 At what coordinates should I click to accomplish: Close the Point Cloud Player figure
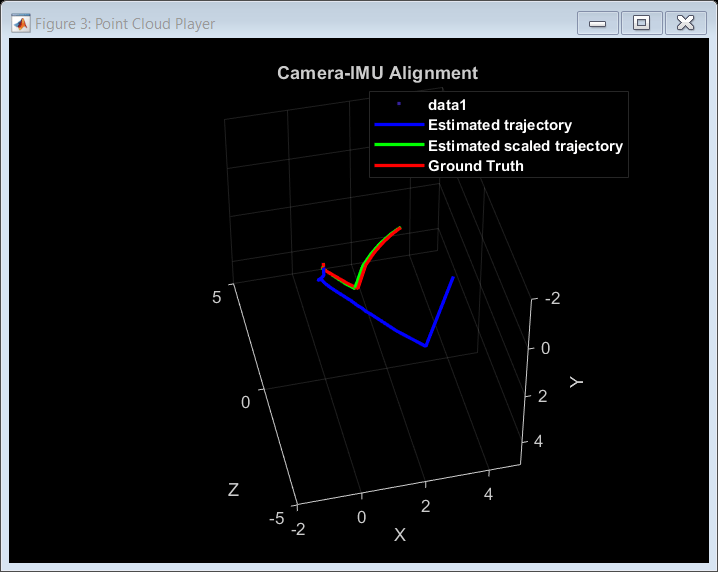click(x=685, y=23)
